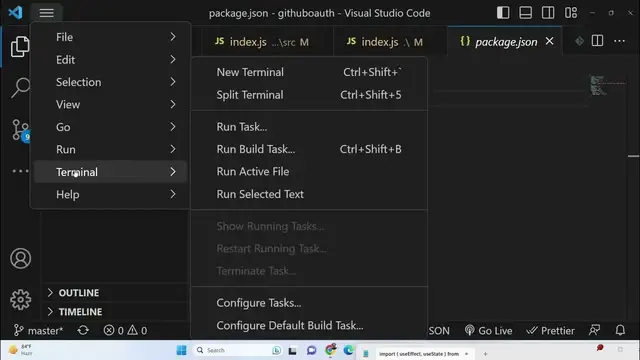640x360 pixels.
Task: Select Configure Default Build Task...
Action: coord(309,325)
